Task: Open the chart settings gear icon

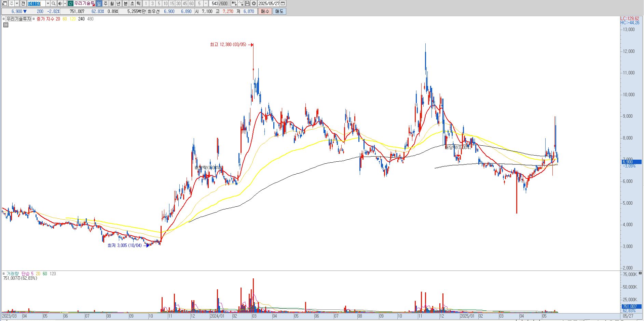Action: 254,3
